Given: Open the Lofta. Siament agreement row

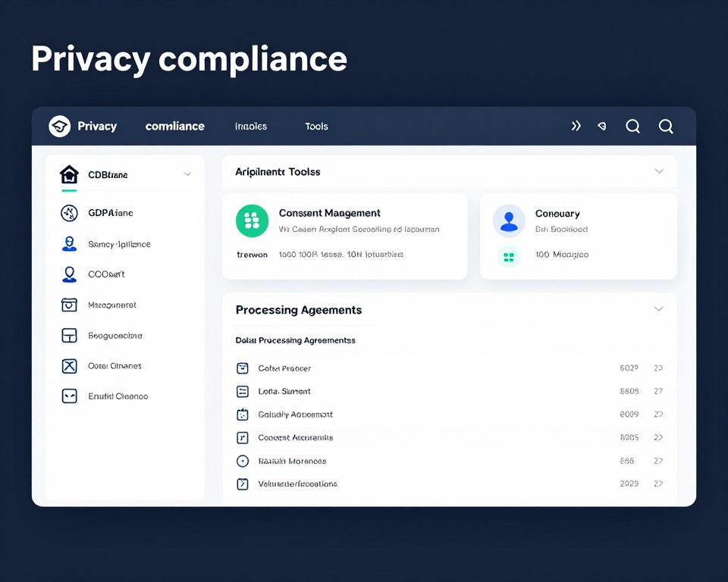Looking at the screenshot, I should [449, 391].
